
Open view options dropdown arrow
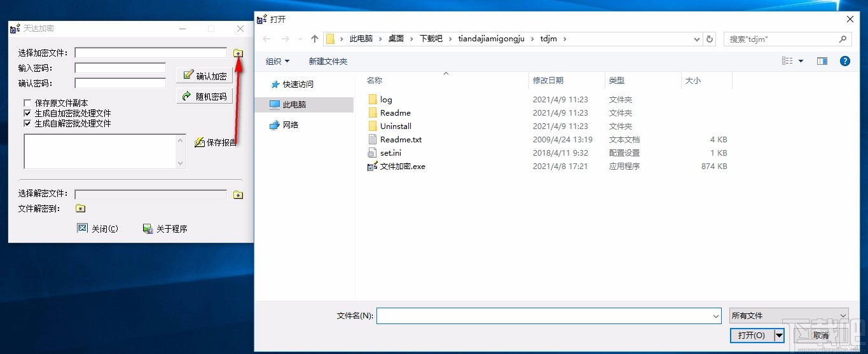click(x=801, y=61)
